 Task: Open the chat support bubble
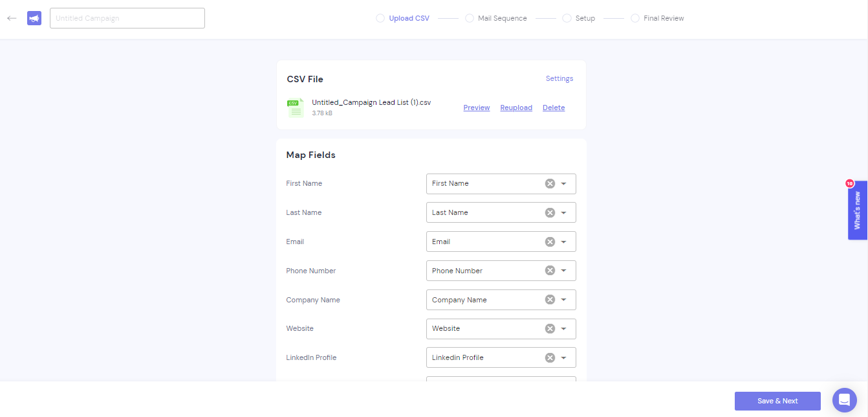(x=844, y=400)
